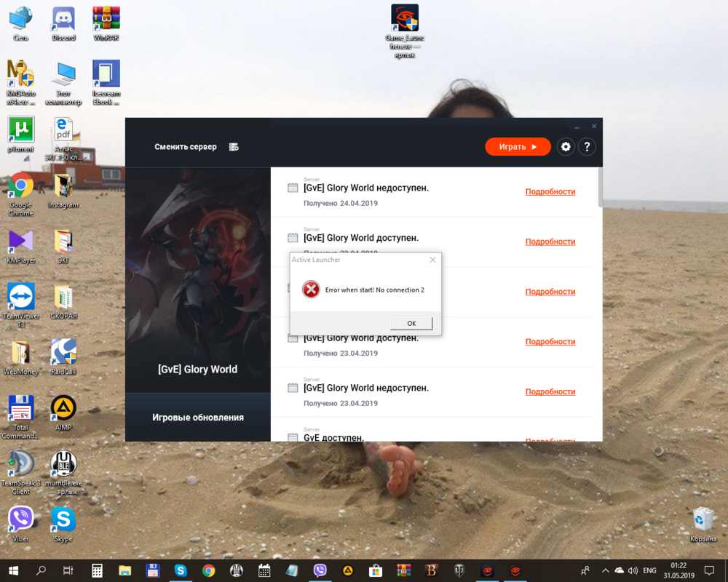Click World of Tanks taskbar icon
Viewport: 728px width, 582px height.
click(x=459, y=570)
